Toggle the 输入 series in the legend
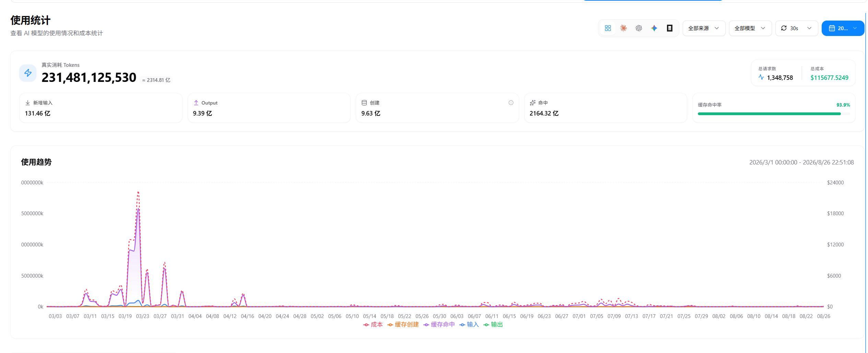Viewport: 868px width, 353px height. [469, 325]
